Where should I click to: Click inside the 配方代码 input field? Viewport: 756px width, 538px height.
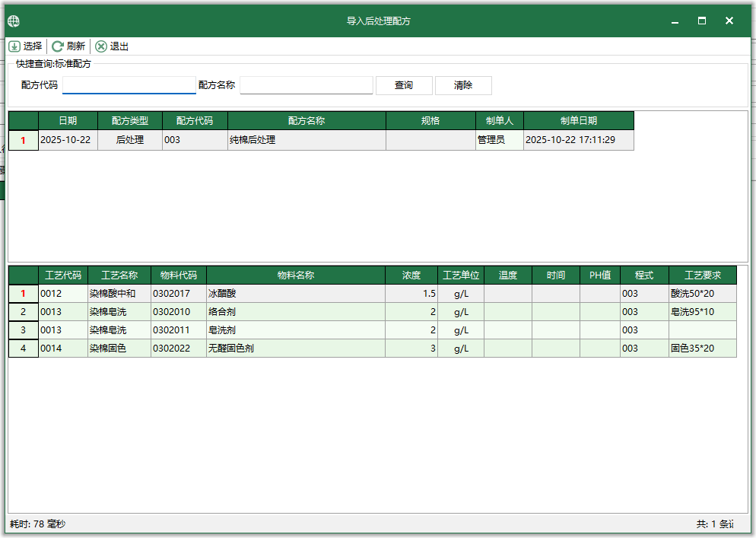129,84
